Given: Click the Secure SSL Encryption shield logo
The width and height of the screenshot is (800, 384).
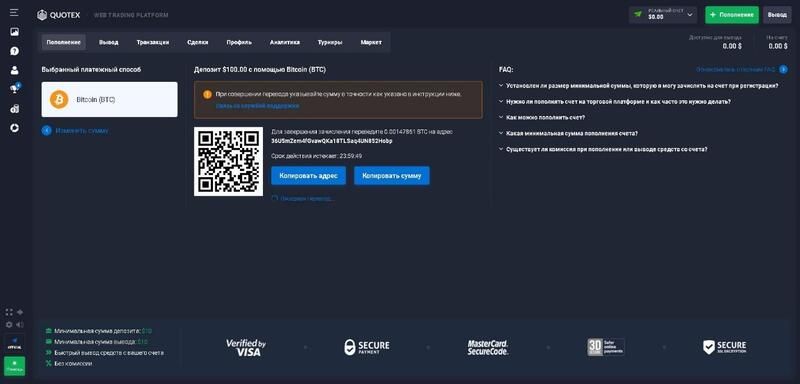Looking at the screenshot, I should 724,347.
